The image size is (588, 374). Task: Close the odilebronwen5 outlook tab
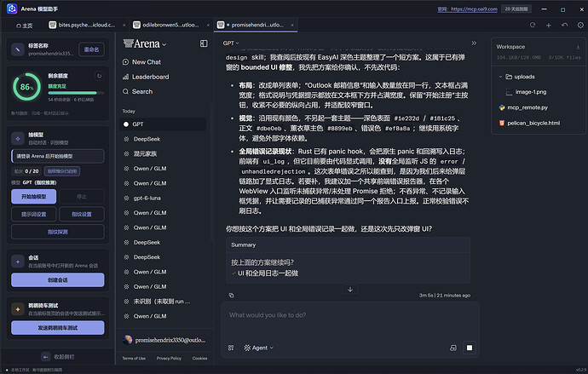(x=208, y=25)
